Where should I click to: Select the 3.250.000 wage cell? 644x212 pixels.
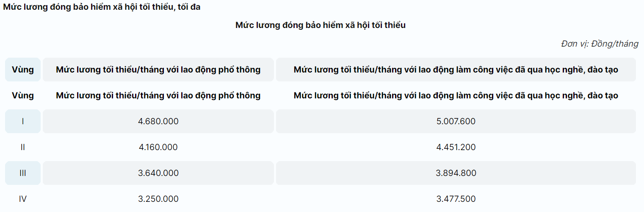pyautogui.click(x=158, y=199)
